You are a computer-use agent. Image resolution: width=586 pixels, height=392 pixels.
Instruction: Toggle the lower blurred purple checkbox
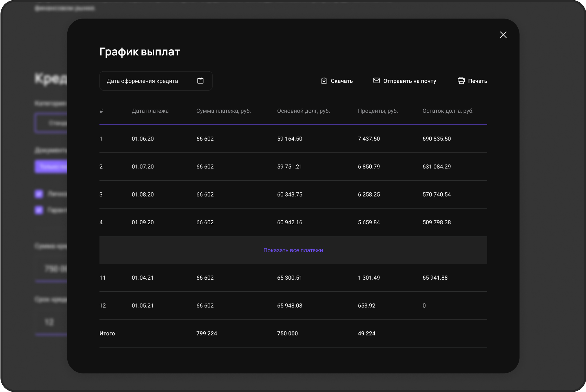pyautogui.click(x=39, y=210)
